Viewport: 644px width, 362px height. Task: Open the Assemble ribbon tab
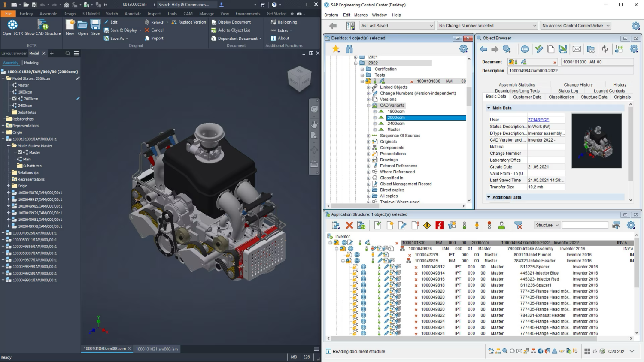point(48,14)
